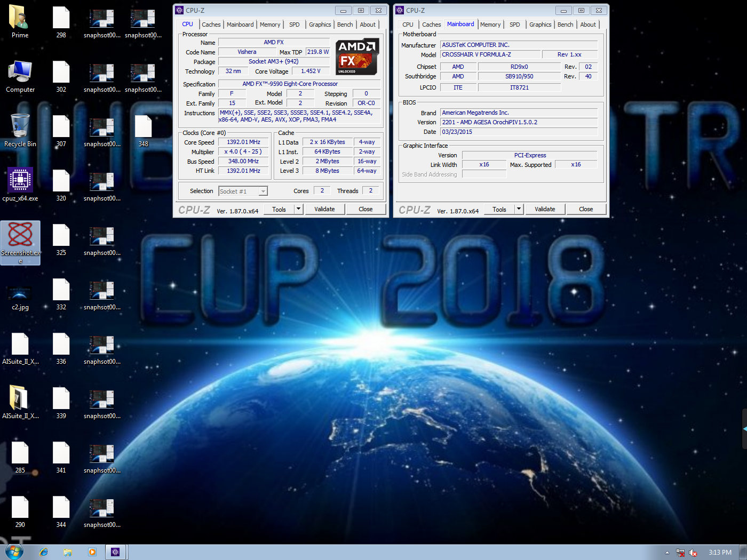Image resolution: width=747 pixels, height=560 pixels.
Task: Click Close button in left CPU-Z
Action: click(x=365, y=209)
